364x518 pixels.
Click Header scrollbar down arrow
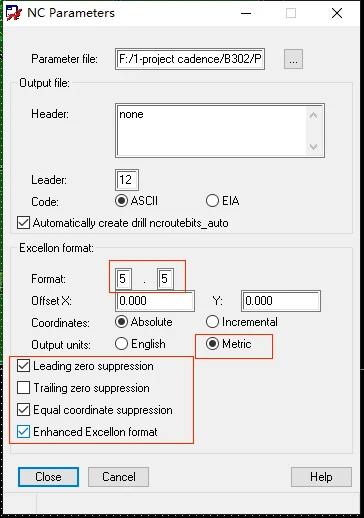coord(313,147)
